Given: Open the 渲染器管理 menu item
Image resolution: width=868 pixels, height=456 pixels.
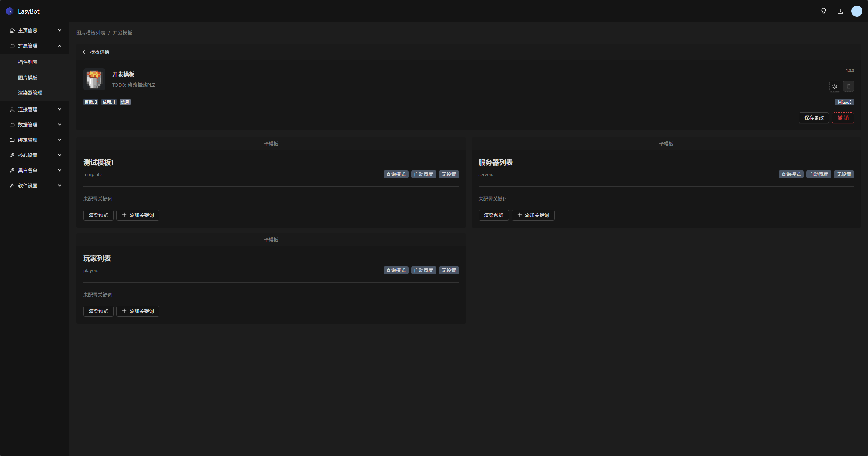Looking at the screenshot, I should click(x=30, y=93).
